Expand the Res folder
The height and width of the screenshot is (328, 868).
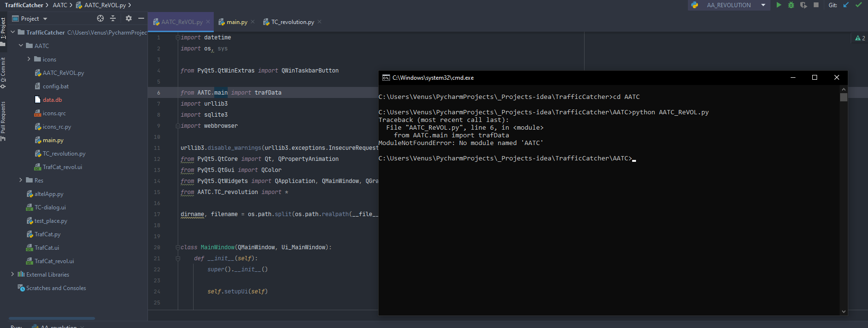pyautogui.click(x=21, y=180)
